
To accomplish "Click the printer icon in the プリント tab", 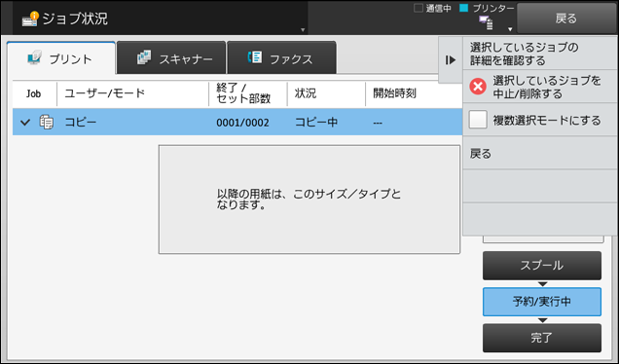I will click(35, 58).
